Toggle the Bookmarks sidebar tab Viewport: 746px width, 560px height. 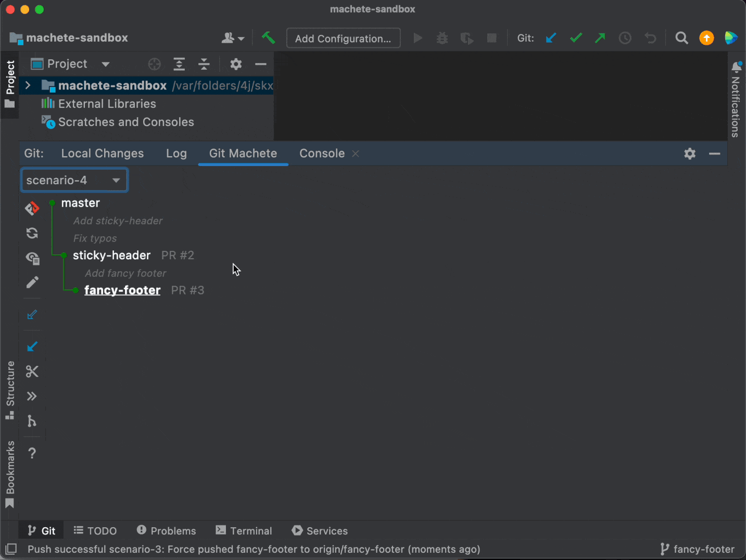pyautogui.click(x=10, y=474)
